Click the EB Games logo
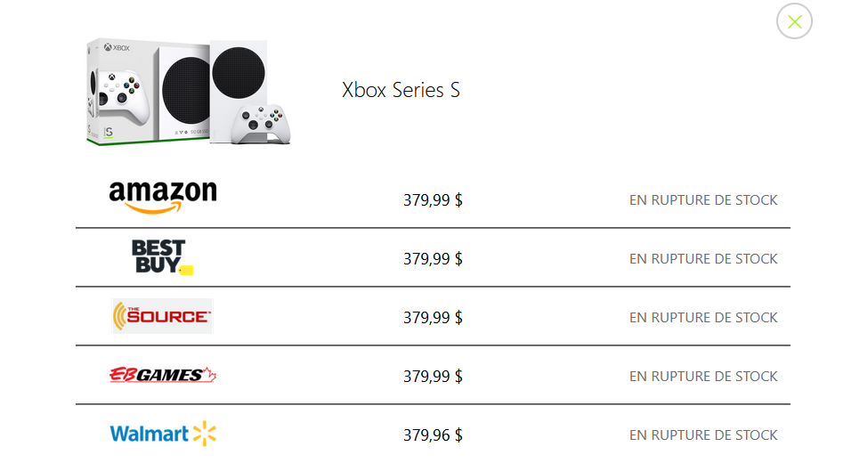Screen dimensions: 868x471 tap(163, 376)
